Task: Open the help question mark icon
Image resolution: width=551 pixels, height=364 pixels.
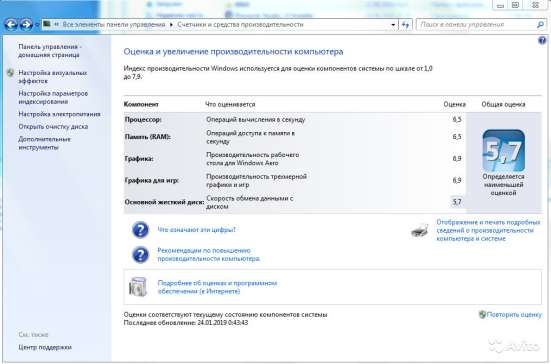Action: pos(542,41)
